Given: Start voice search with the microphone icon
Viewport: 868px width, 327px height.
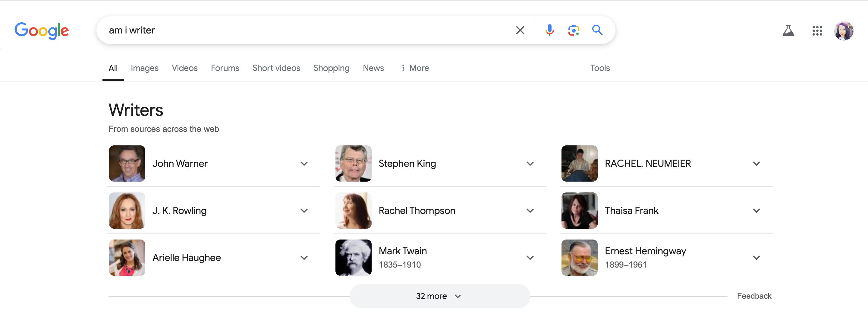Looking at the screenshot, I should pyautogui.click(x=549, y=30).
